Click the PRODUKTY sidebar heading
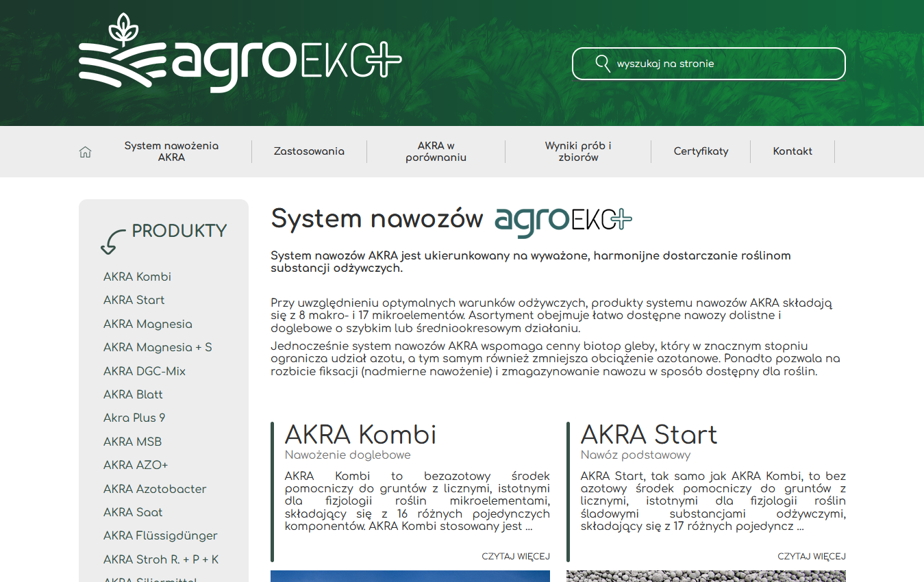The height and width of the screenshot is (582, 924). [x=179, y=231]
